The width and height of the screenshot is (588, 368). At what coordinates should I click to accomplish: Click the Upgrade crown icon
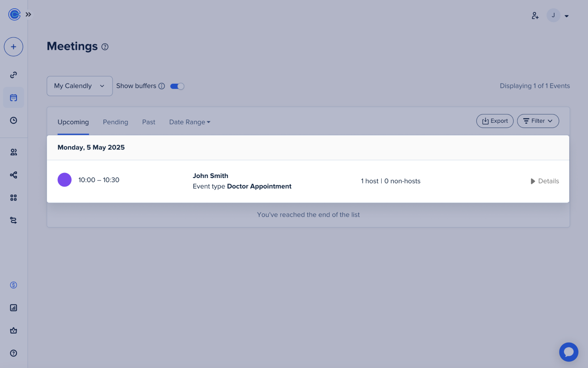tap(13, 330)
